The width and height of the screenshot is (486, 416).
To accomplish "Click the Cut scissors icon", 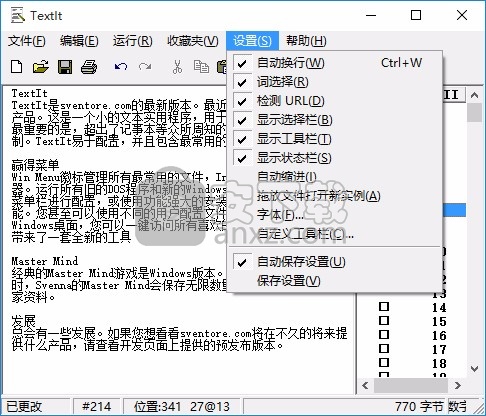I will (x=177, y=67).
